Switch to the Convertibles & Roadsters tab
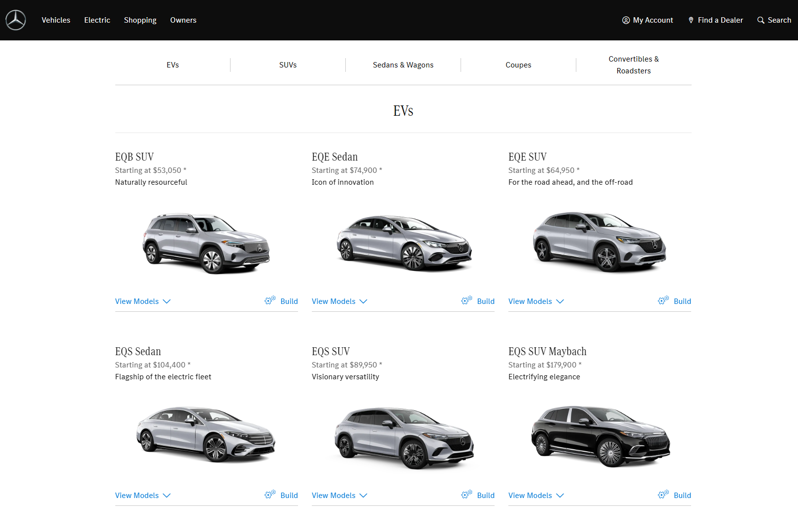798x532 pixels. pos(634,65)
